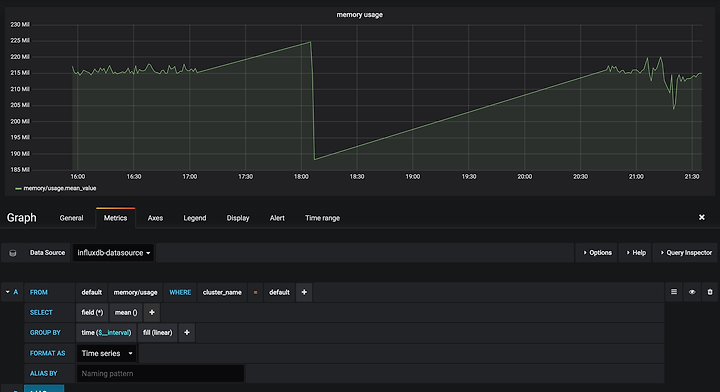Open query A's hamburger menu icon

674,292
